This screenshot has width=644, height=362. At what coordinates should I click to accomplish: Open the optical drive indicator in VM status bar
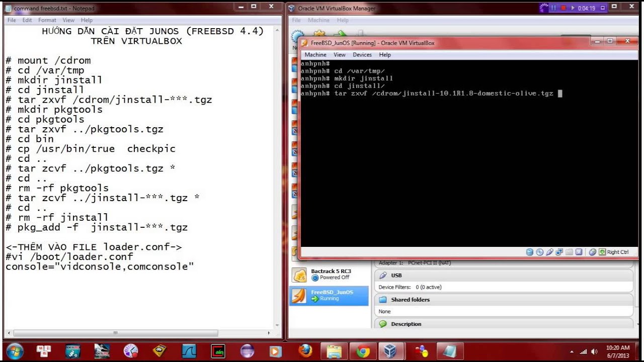(x=540, y=252)
